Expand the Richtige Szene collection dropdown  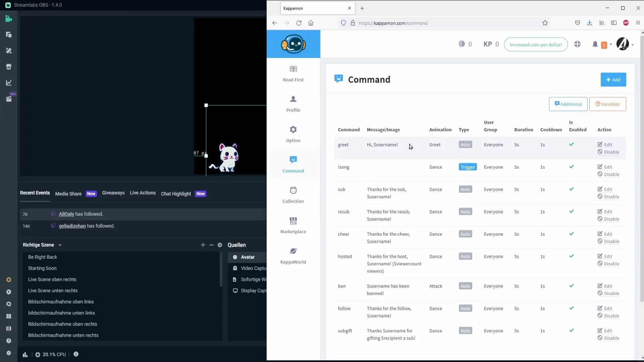coord(60,245)
